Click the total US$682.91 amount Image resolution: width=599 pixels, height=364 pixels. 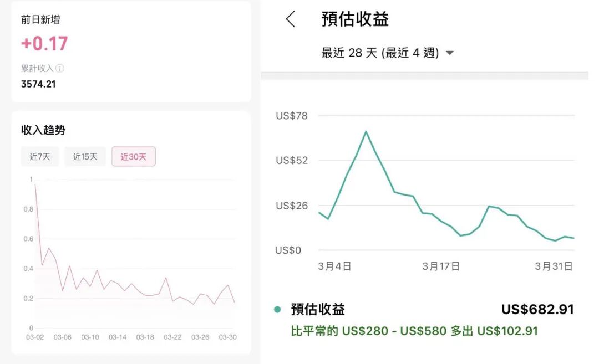coord(537,309)
